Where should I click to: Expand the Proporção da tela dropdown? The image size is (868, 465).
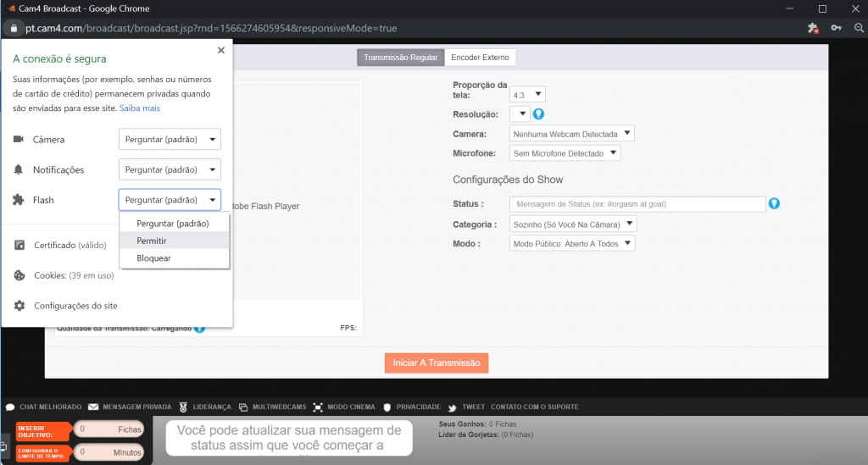[x=527, y=95]
